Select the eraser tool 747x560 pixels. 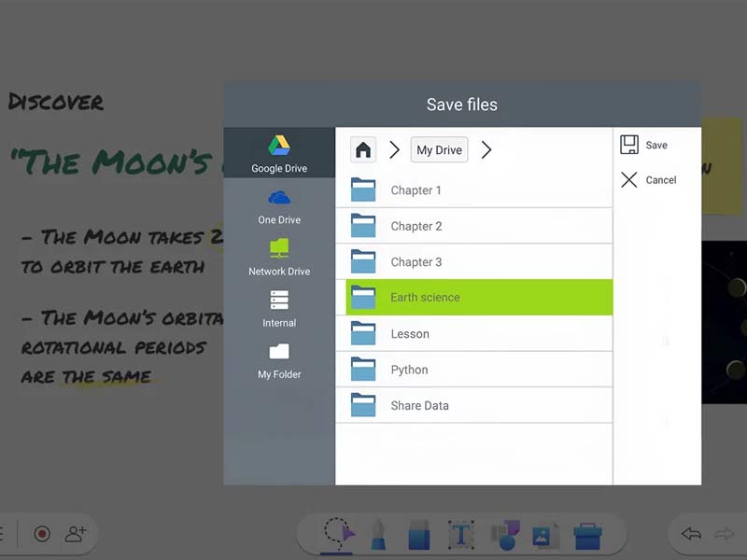pyautogui.click(x=419, y=536)
